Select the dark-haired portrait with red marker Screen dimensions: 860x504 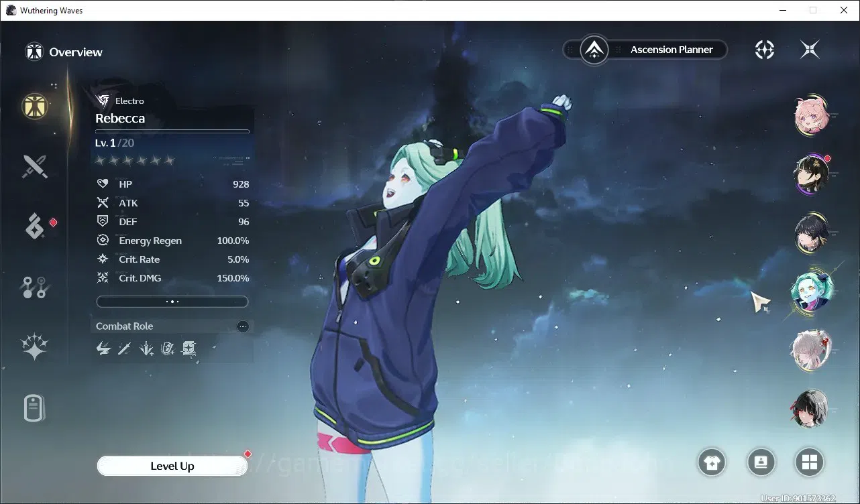click(x=810, y=174)
